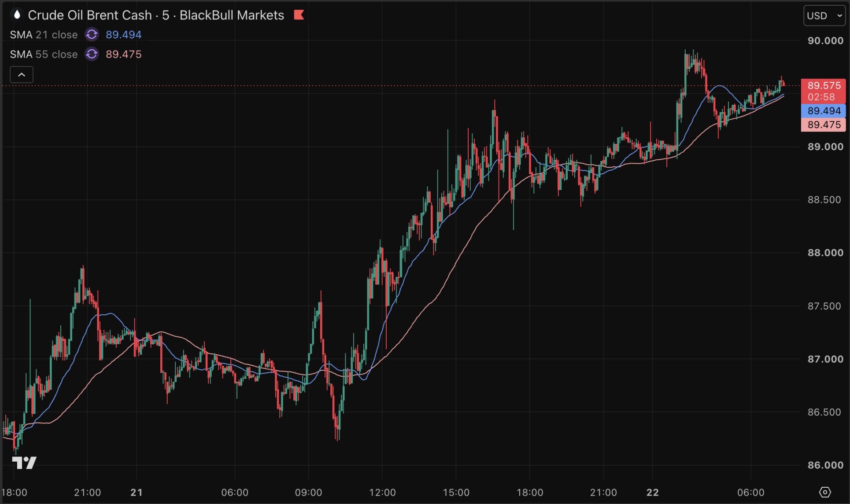Click the SMA 55 value 89.475 in legend
This screenshot has height=504, width=850.
(124, 54)
